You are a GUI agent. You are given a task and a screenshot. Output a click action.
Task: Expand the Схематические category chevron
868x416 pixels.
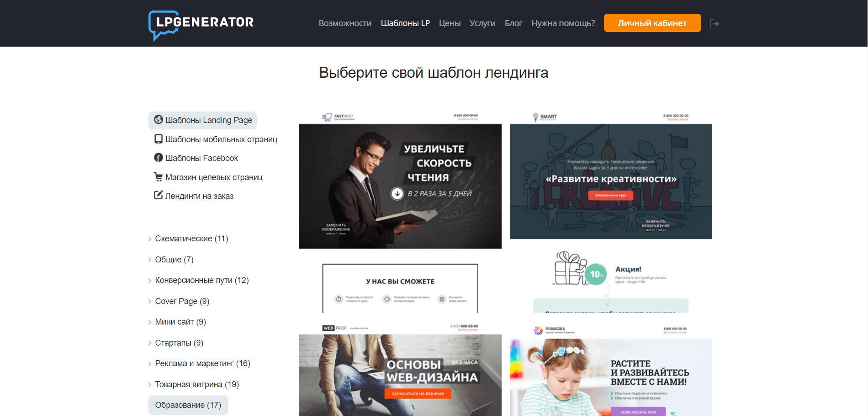pyautogui.click(x=150, y=239)
